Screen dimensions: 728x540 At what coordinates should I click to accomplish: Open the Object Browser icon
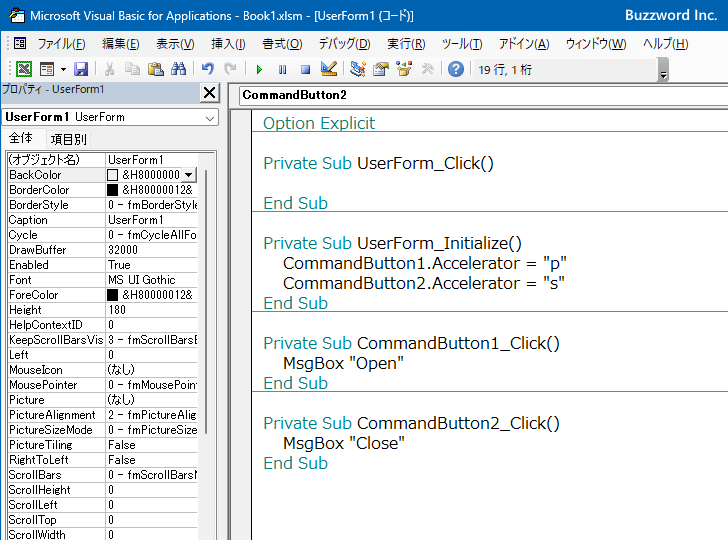pos(404,69)
